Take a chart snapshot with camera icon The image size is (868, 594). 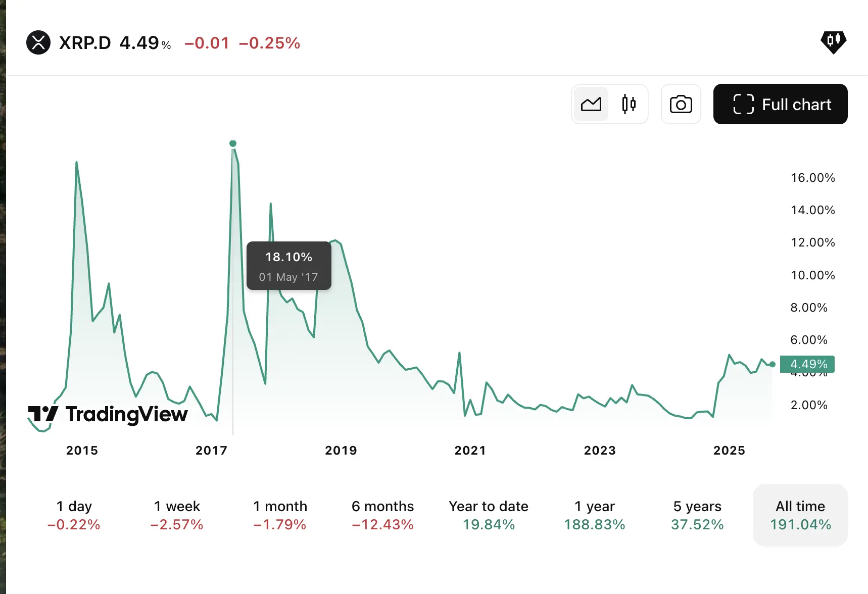point(681,105)
